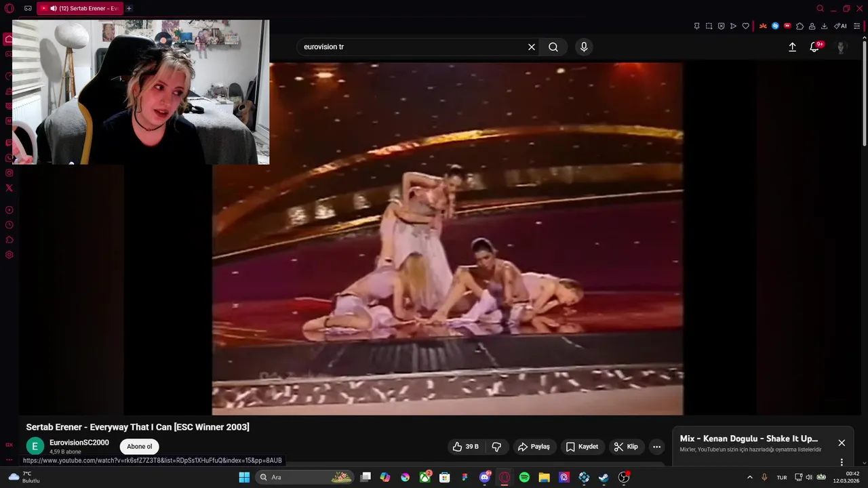Open Steam from the taskbar

[604, 477]
